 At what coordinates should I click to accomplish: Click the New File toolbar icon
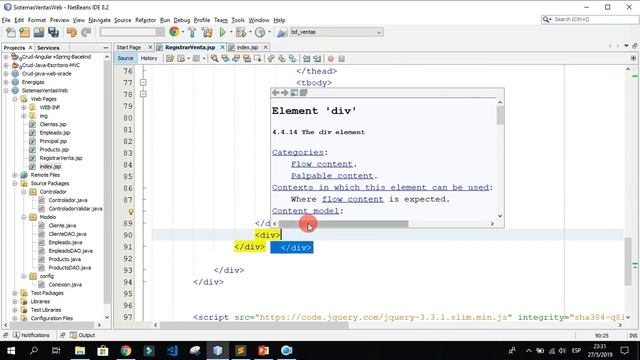(11, 32)
